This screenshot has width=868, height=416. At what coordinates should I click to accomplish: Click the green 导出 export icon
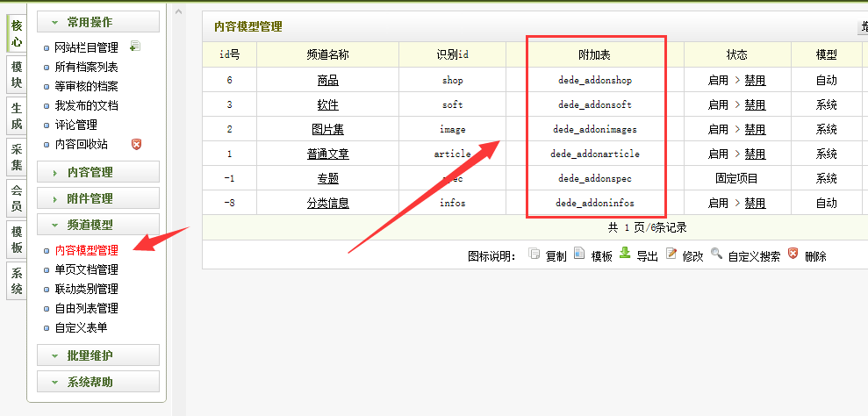coord(625,254)
